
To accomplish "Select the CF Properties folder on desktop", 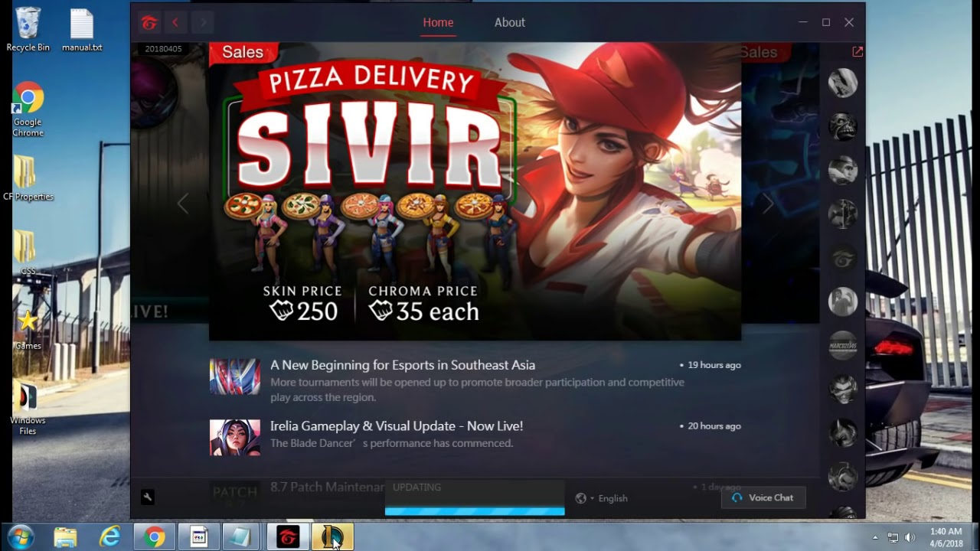I will coord(28,178).
